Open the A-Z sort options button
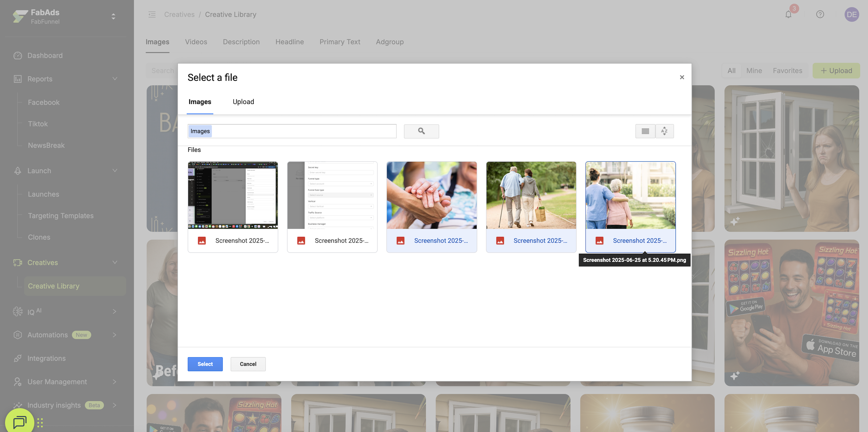Screen dimensions: 868x432 click(664, 131)
